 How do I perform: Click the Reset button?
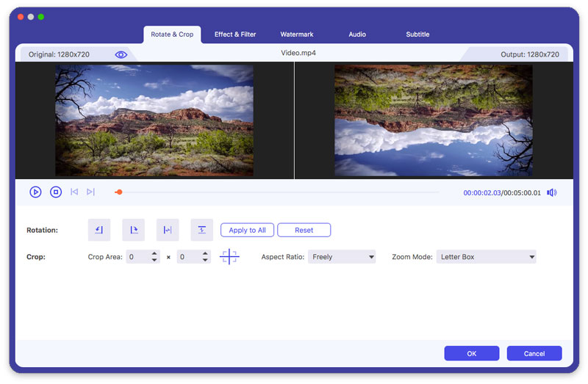304,230
